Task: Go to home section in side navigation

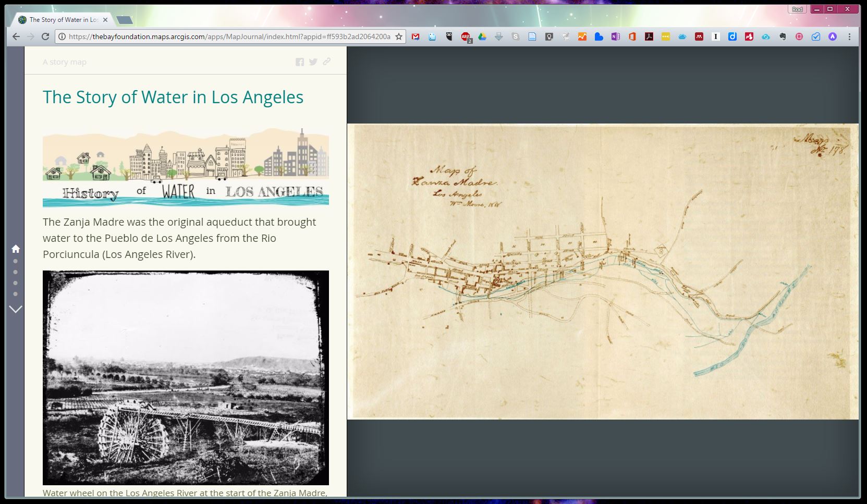Action: tap(16, 249)
